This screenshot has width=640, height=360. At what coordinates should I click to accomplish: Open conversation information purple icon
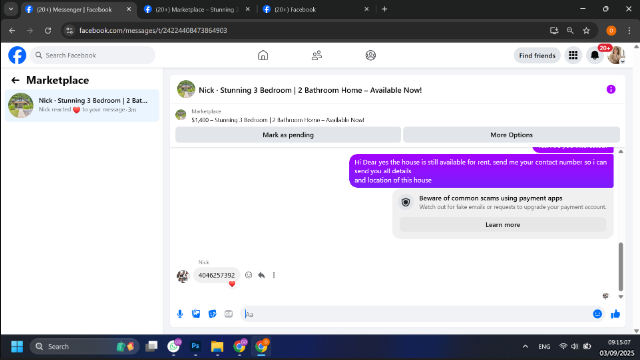click(611, 89)
